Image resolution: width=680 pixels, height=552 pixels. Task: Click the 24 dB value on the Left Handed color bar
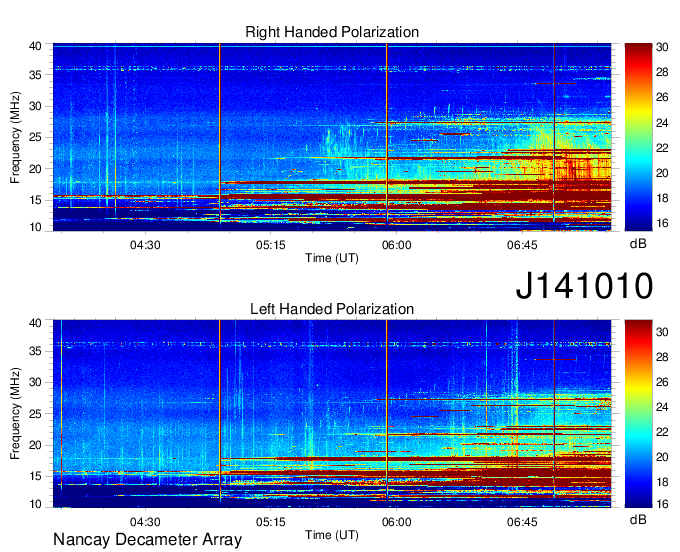[662, 407]
